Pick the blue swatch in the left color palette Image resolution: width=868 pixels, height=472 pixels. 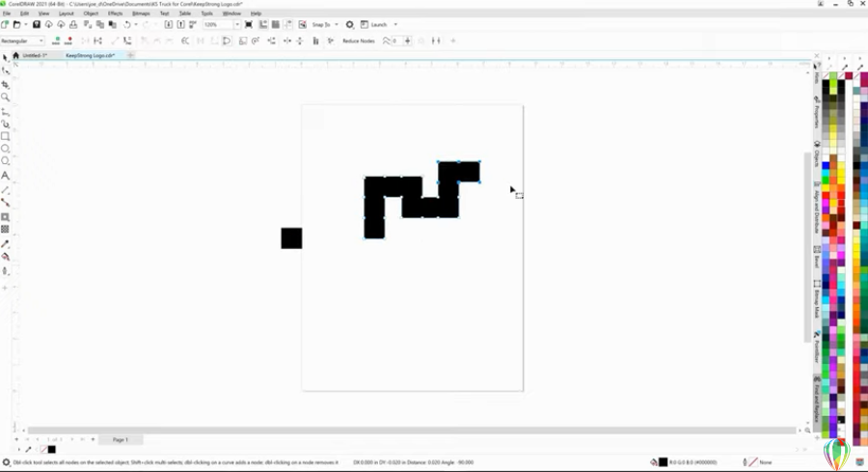click(826, 166)
